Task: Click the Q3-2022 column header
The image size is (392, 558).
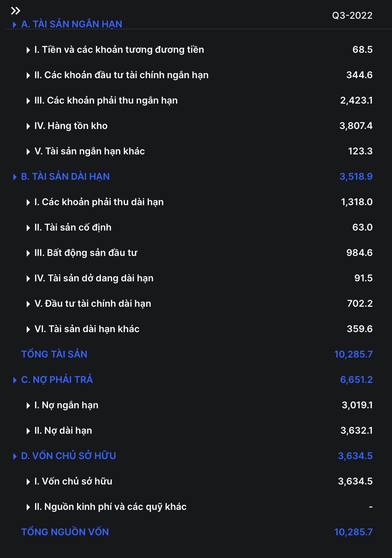Action: coord(352,15)
